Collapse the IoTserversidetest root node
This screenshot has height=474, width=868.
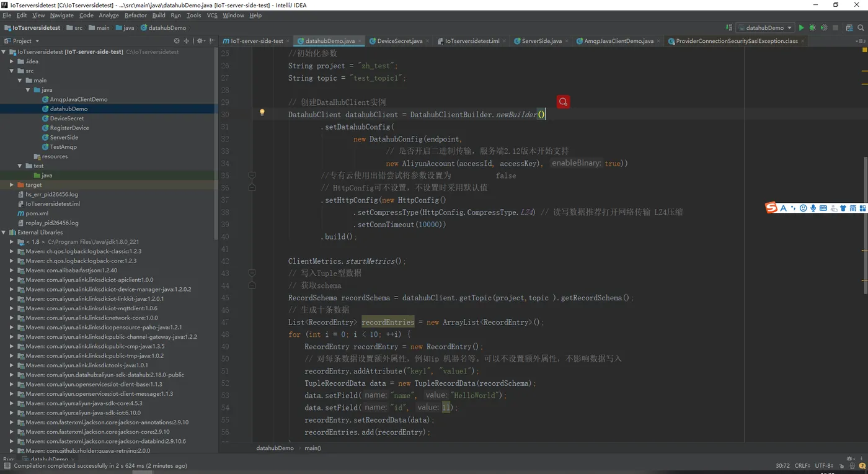click(4, 52)
